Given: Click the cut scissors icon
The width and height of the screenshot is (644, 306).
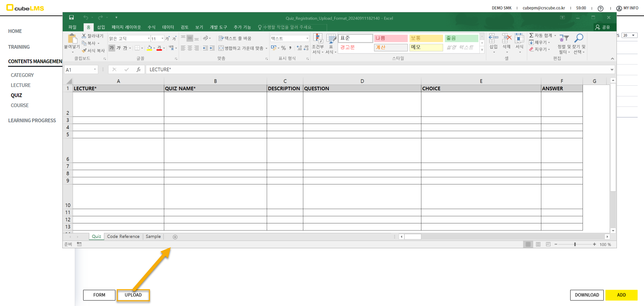Looking at the screenshot, I should (84, 36).
